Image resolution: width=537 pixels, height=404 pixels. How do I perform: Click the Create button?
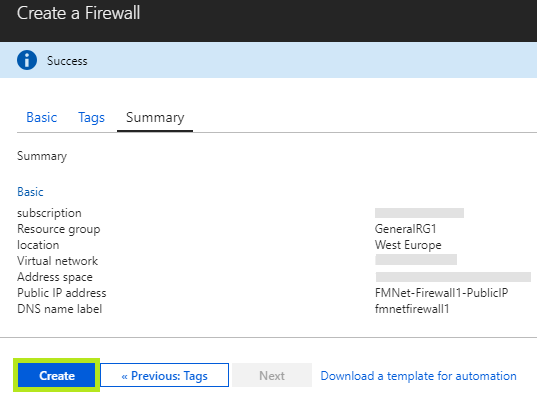(57, 375)
